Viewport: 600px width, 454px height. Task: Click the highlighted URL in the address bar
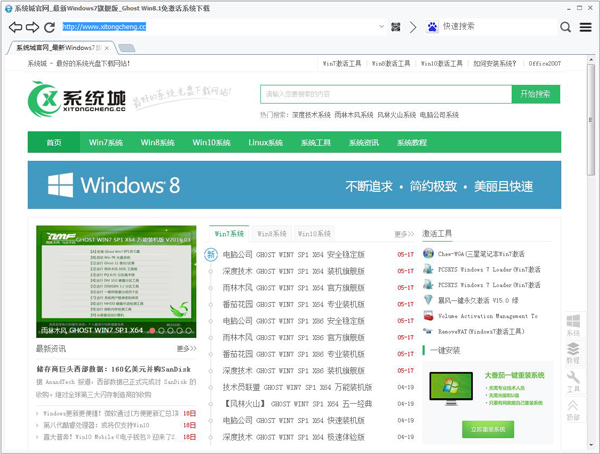104,27
